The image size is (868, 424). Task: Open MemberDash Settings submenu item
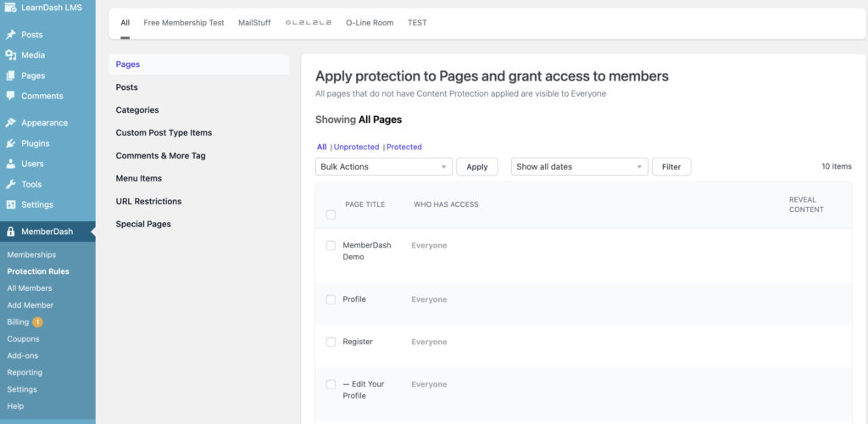pyautogui.click(x=22, y=389)
